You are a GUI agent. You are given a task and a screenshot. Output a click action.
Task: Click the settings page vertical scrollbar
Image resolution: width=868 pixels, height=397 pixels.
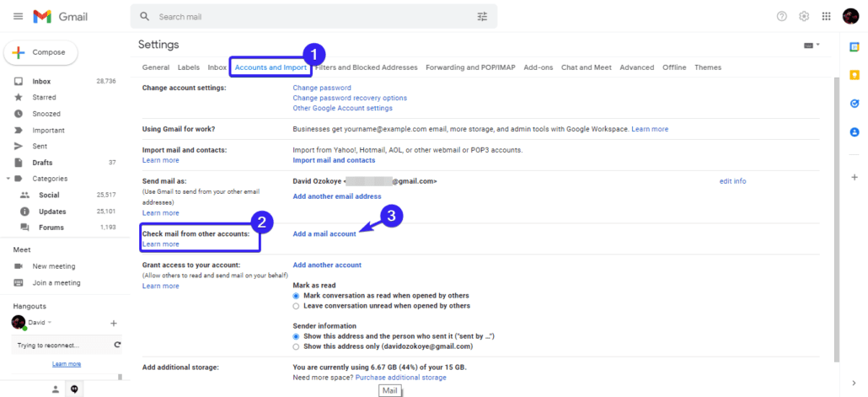(837, 218)
